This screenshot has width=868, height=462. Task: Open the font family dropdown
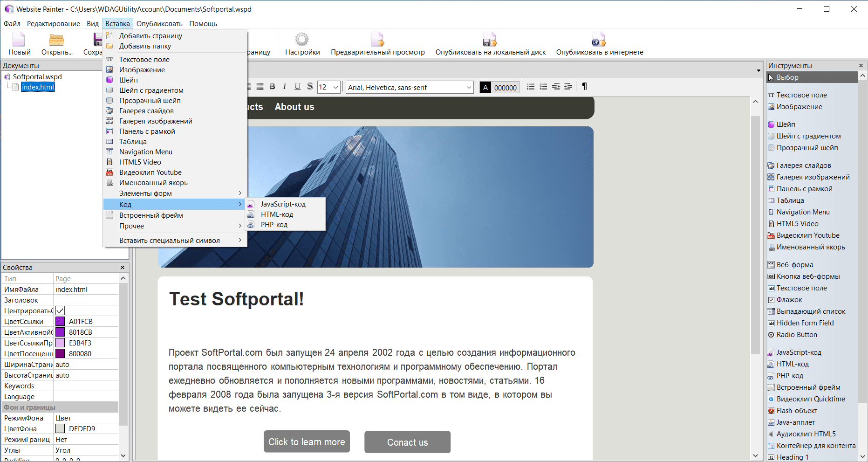(469, 87)
